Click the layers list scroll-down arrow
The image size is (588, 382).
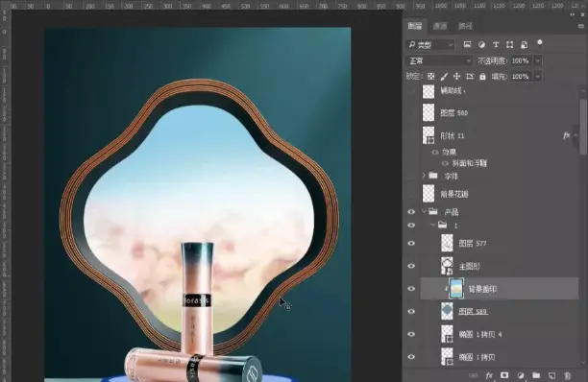tap(583, 362)
